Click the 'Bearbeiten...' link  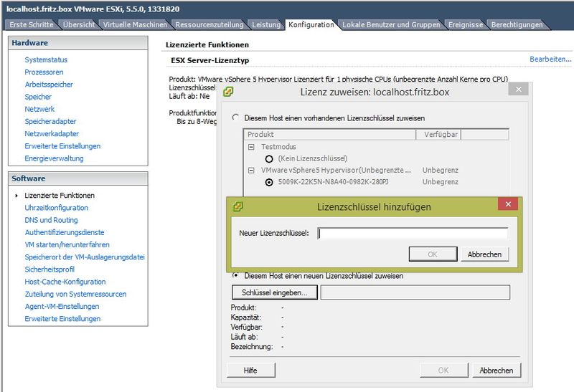tap(550, 59)
